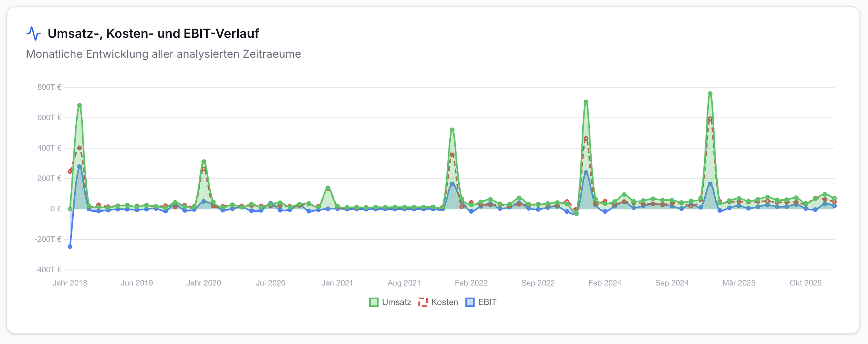
Task: Click the '0 €' y-axis label
Action: click(56, 209)
